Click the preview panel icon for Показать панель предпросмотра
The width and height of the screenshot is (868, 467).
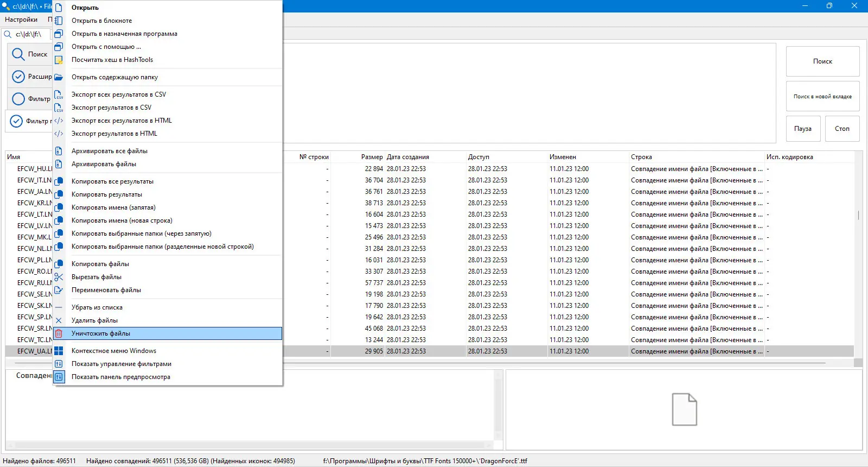(x=59, y=377)
